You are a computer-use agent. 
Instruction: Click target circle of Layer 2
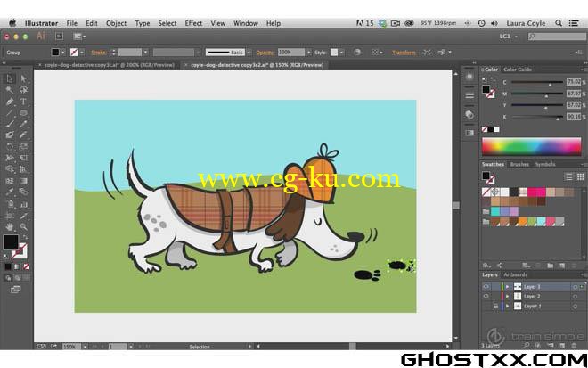tap(575, 297)
